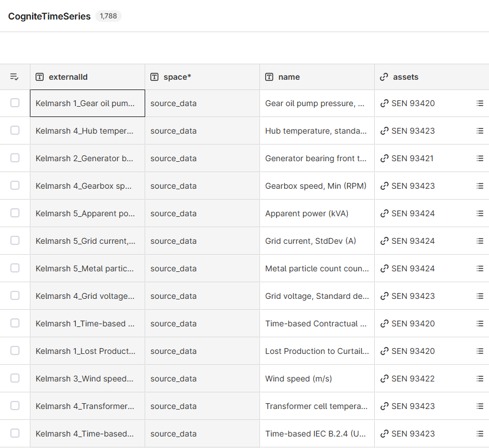The height and width of the screenshot is (448, 489).
Task: Tick checkbox for Kelmarsh 1_Gear oil pump row
Action: [15, 103]
